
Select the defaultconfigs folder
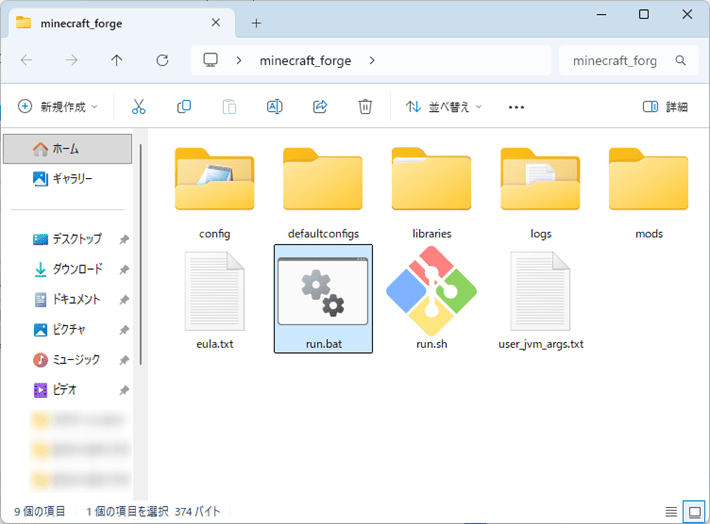click(x=323, y=193)
